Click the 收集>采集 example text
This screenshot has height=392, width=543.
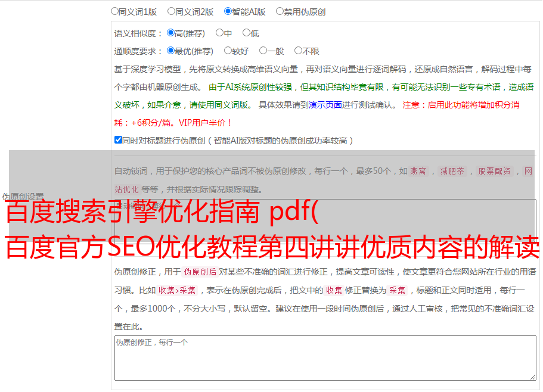tap(177, 290)
